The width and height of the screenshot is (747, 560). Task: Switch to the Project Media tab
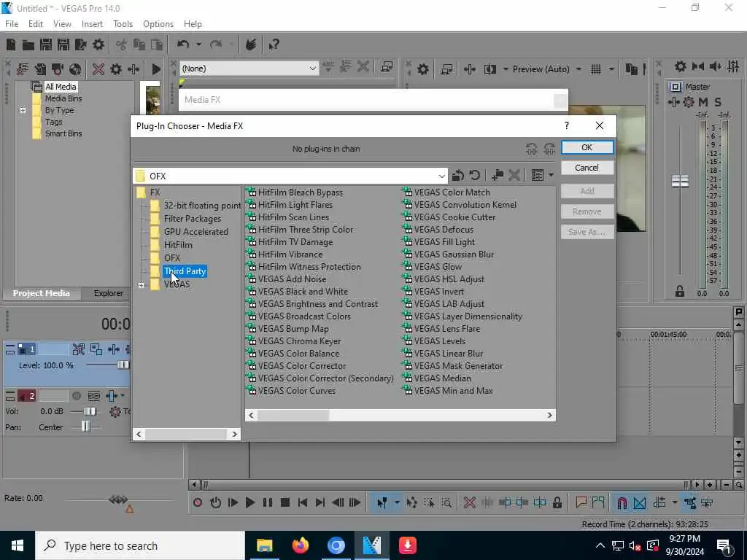(x=41, y=293)
